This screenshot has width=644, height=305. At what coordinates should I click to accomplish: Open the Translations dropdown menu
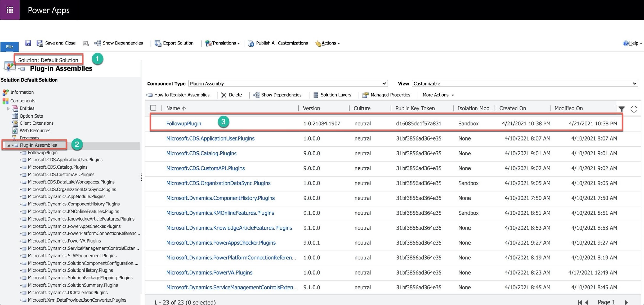223,43
